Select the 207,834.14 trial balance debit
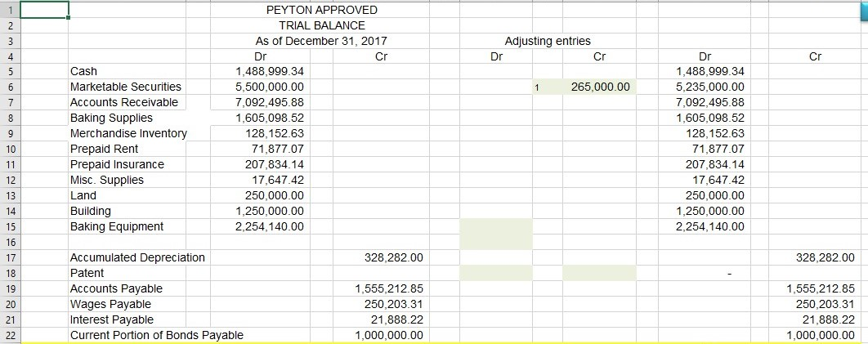Viewport: 868px width, 344px height. click(x=275, y=164)
